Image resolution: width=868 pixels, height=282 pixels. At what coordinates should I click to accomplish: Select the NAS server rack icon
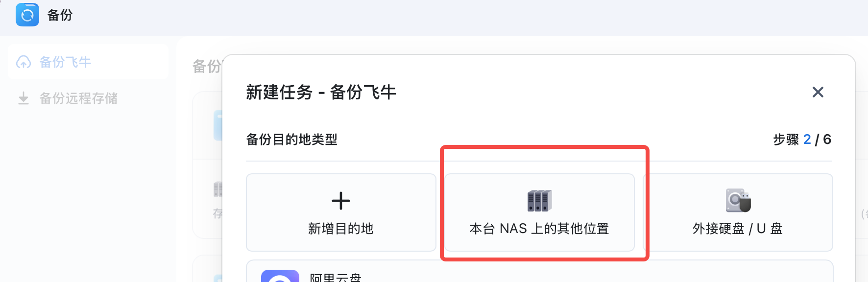(539, 201)
